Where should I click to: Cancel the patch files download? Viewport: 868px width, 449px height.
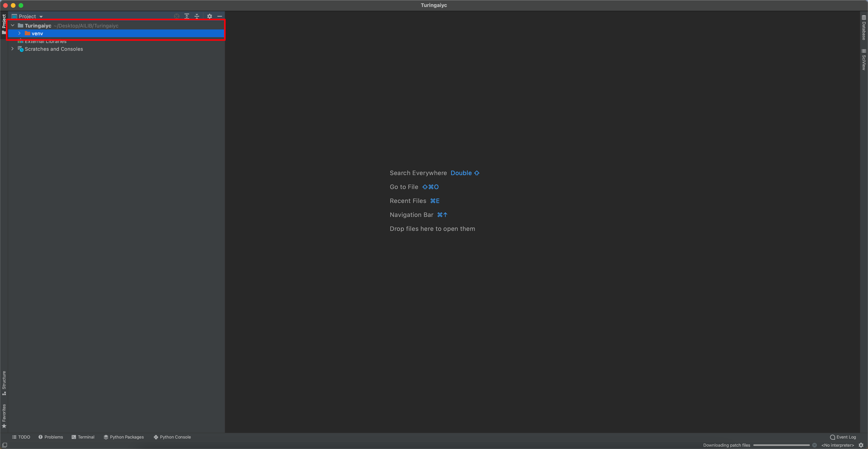point(814,445)
